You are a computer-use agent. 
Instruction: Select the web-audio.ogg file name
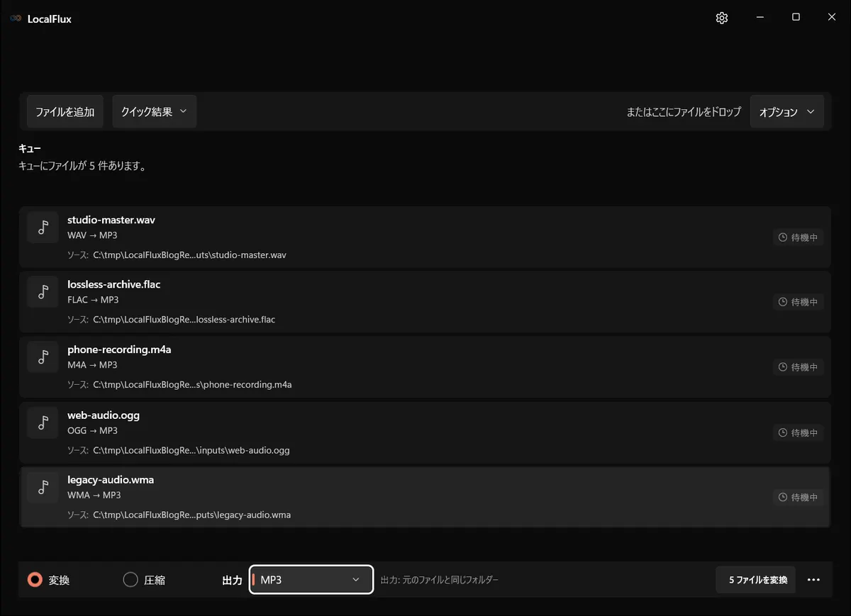point(104,415)
